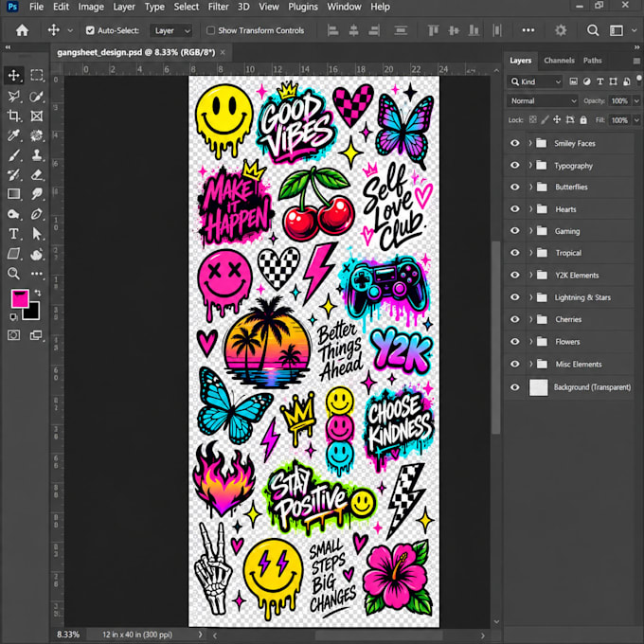Open the File menu
This screenshot has width=644, height=644.
click(x=36, y=7)
